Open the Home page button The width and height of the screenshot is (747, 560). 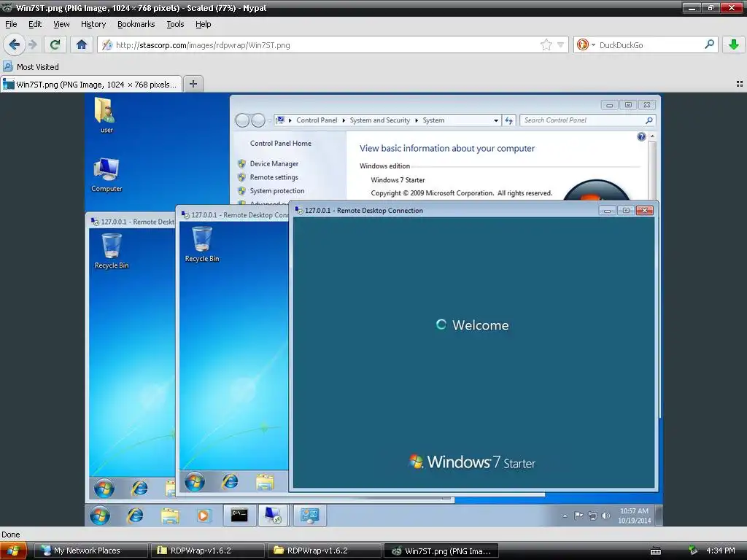(x=82, y=44)
